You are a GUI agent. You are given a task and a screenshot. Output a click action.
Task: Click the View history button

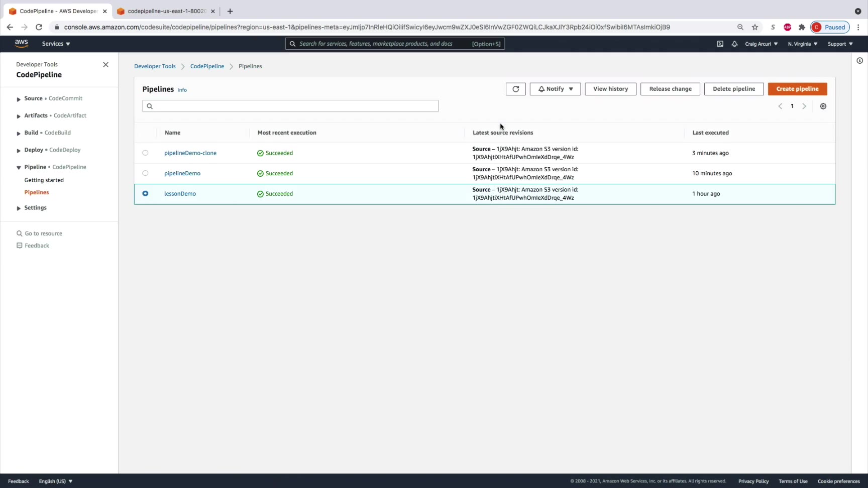[x=610, y=89]
